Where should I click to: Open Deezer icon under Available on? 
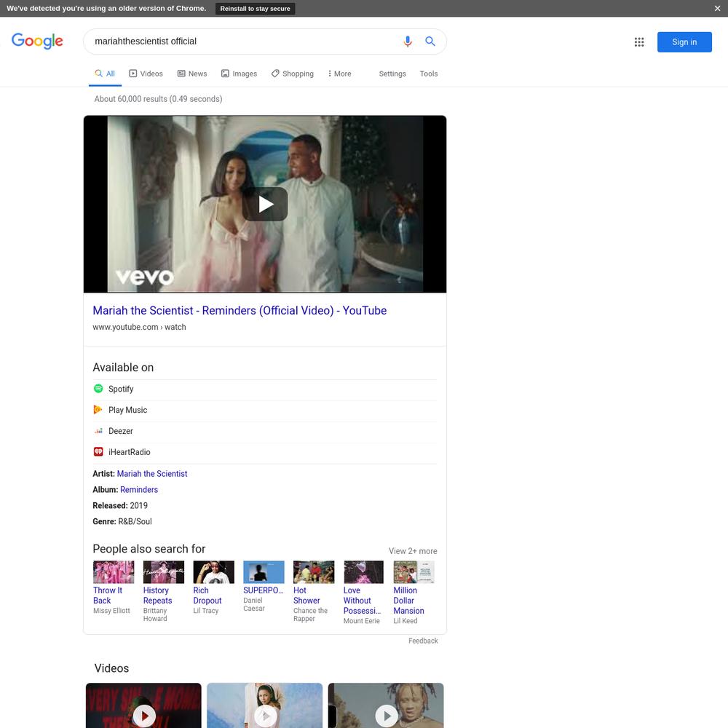coord(98,431)
